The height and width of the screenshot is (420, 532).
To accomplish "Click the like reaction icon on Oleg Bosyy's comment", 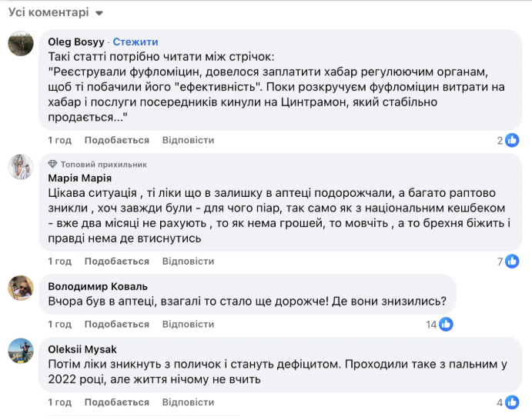I will pyautogui.click(x=512, y=139).
